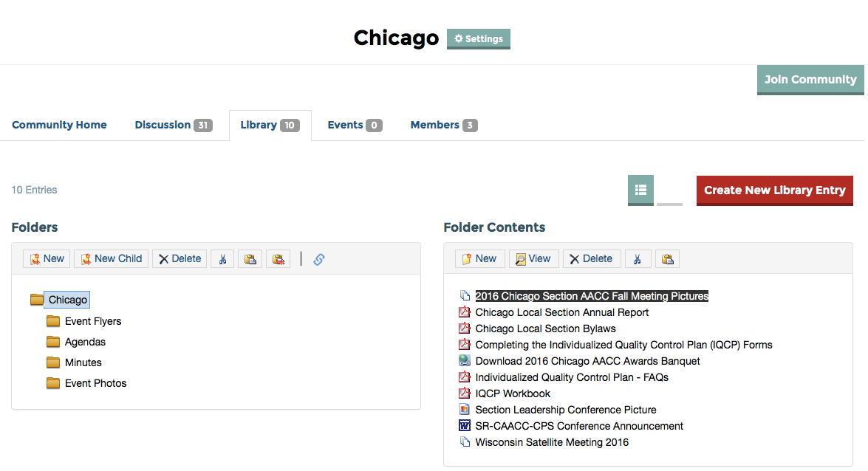This screenshot has height=471, width=868.
Task: Select the Agendas folder label
Action: 85,342
